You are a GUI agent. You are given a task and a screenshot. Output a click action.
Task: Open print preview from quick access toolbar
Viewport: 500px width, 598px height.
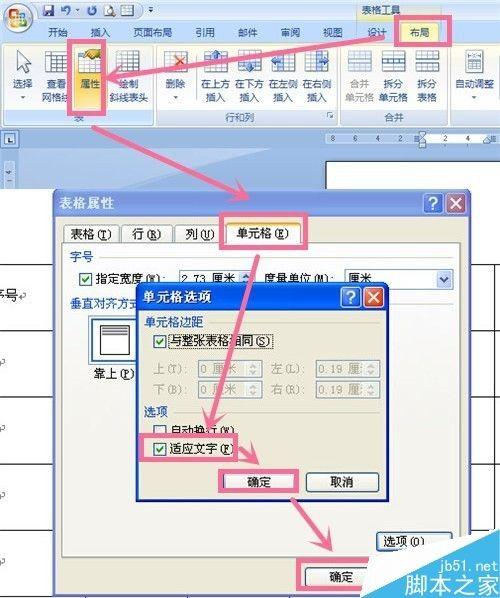tap(109, 10)
